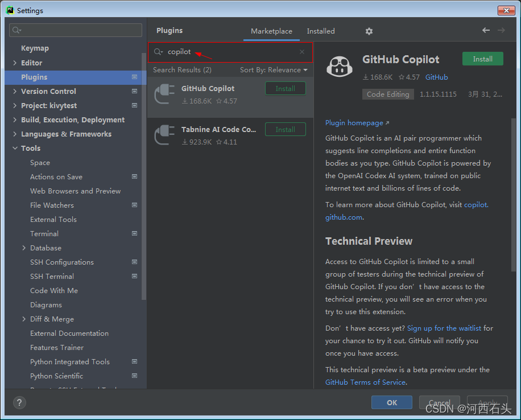Open External Tools settings
This screenshot has width=521, height=420.
point(53,220)
